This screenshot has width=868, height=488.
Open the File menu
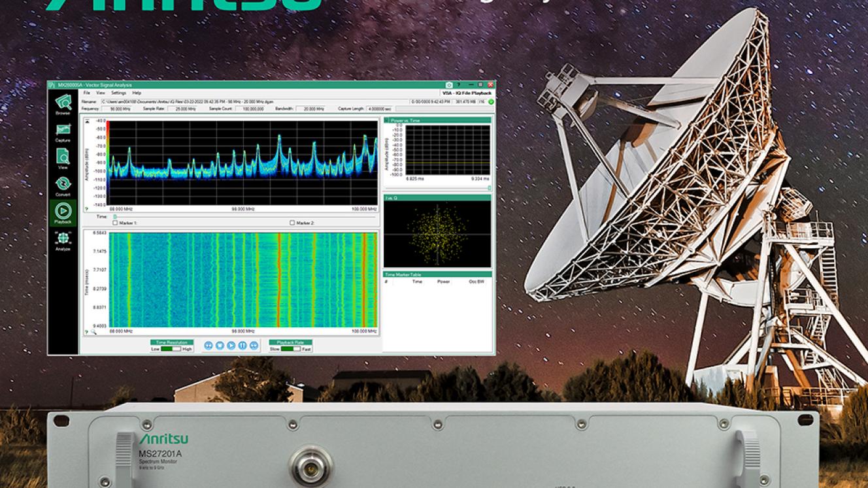[86, 93]
